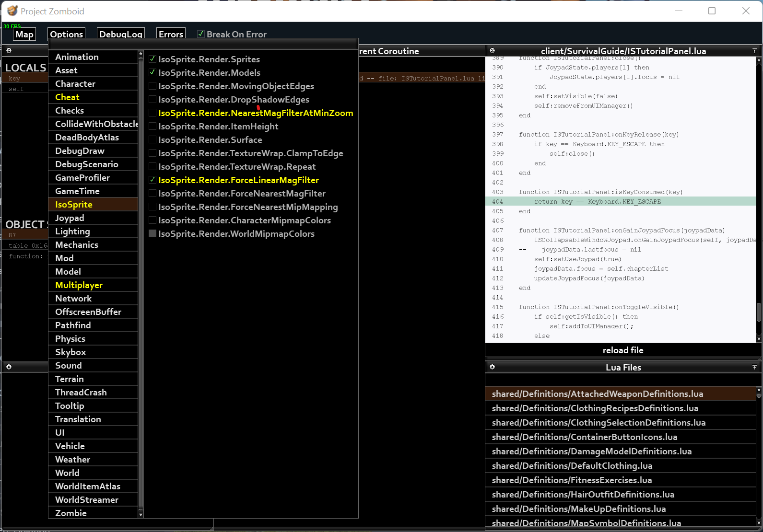
Task: Enable IsoSprite.Render.CharacterMipmapColors
Action: (x=153, y=220)
